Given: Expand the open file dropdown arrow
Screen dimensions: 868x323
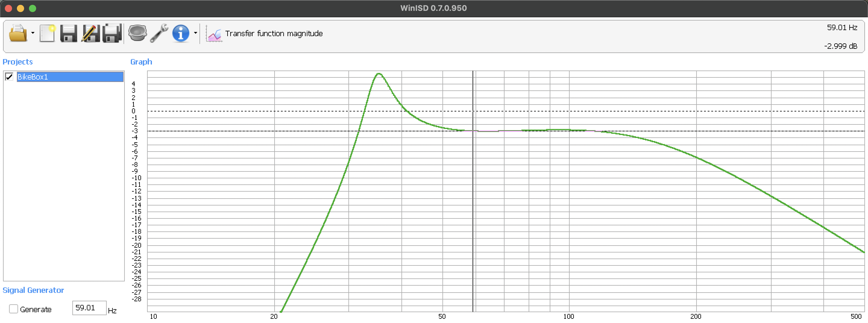Looking at the screenshot, I should coord(33,33).
